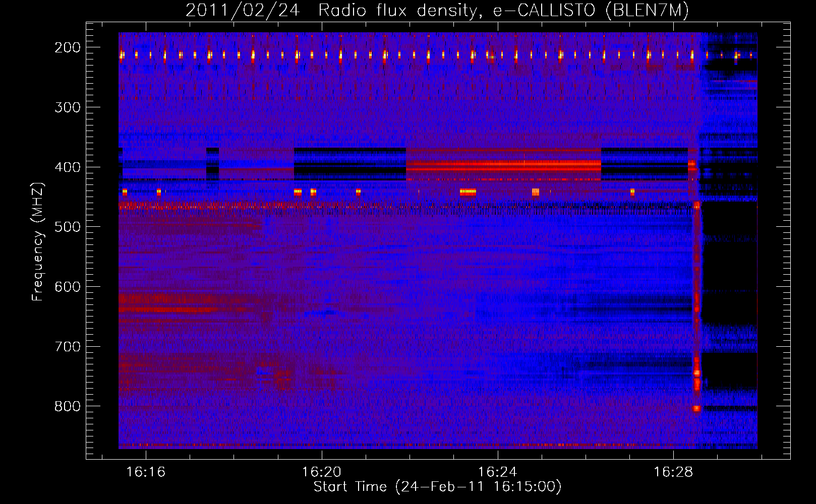Screen dimensions: 816x504
Task: Click the "800" frequency tick label
Action: point(67,406)
